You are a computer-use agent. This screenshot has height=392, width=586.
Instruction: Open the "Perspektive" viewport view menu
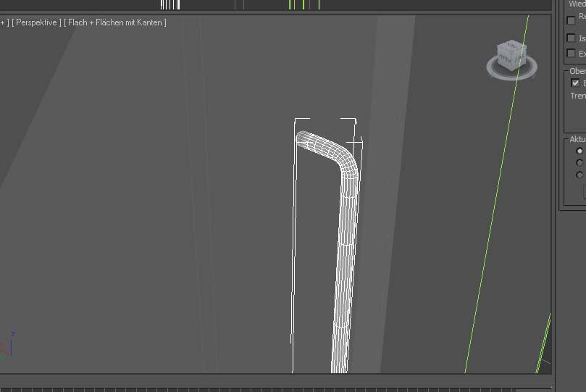tap(36, 22)
